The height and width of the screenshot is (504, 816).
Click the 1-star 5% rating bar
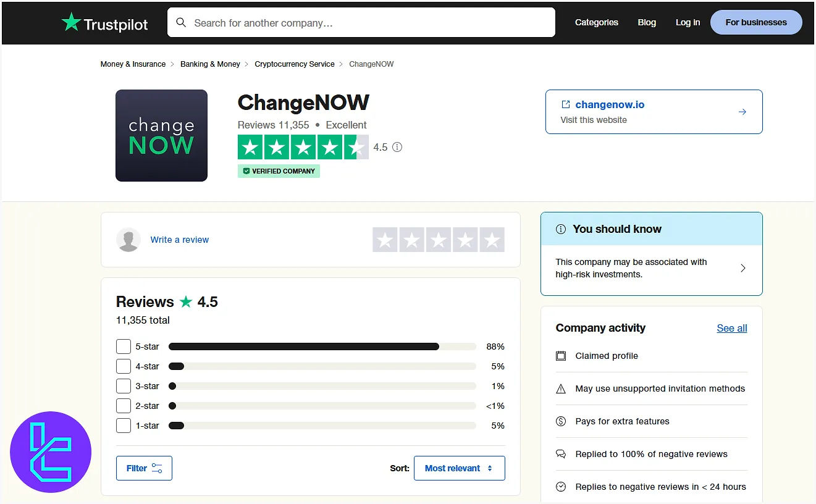click(322, 426)
